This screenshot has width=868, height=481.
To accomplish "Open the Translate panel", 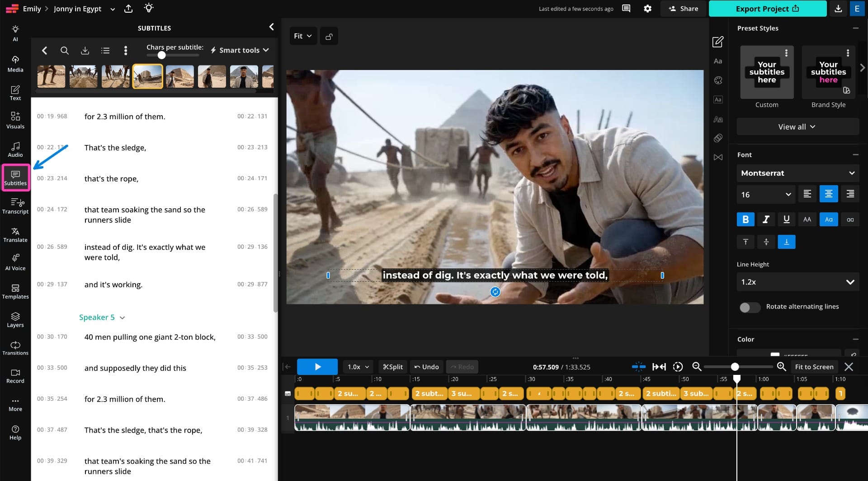I will pyautogui.click(x=15, y=234).
